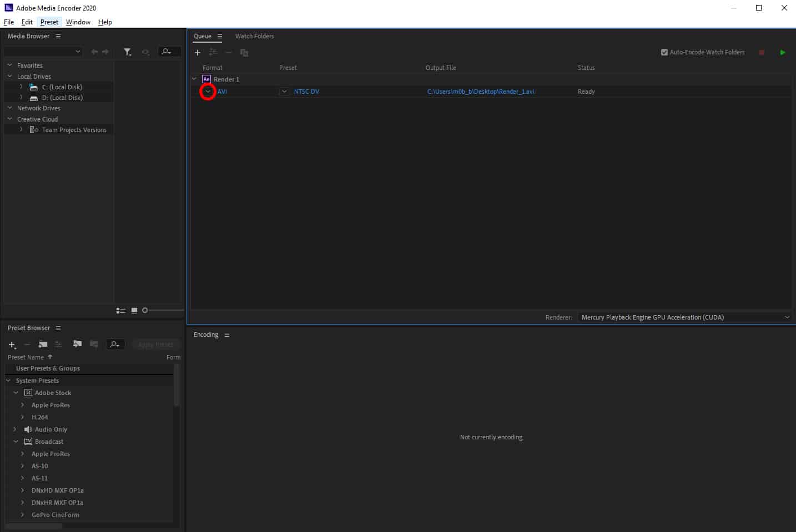Select User Presets & Groups row
This screenshot has width=796, height=532.
click(89, 368)
